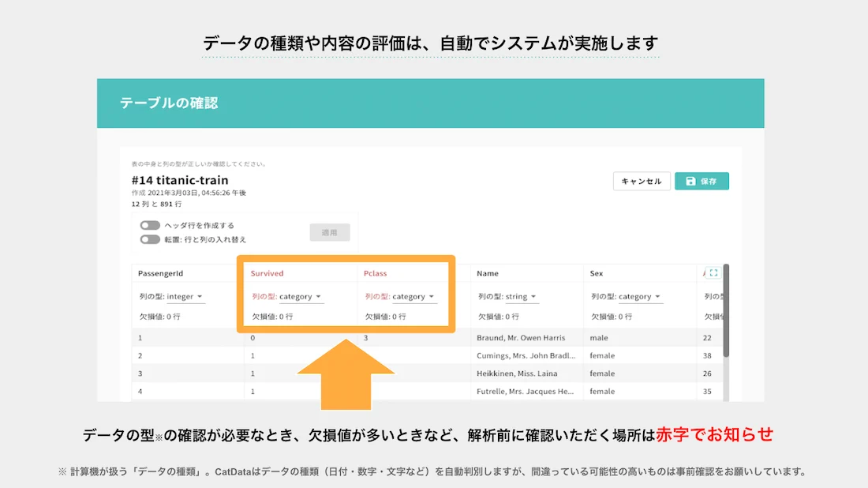Toggle the transpose rows and columns switch
The image size is (868, 488).
pyautogui.click(x=150, y=239)
